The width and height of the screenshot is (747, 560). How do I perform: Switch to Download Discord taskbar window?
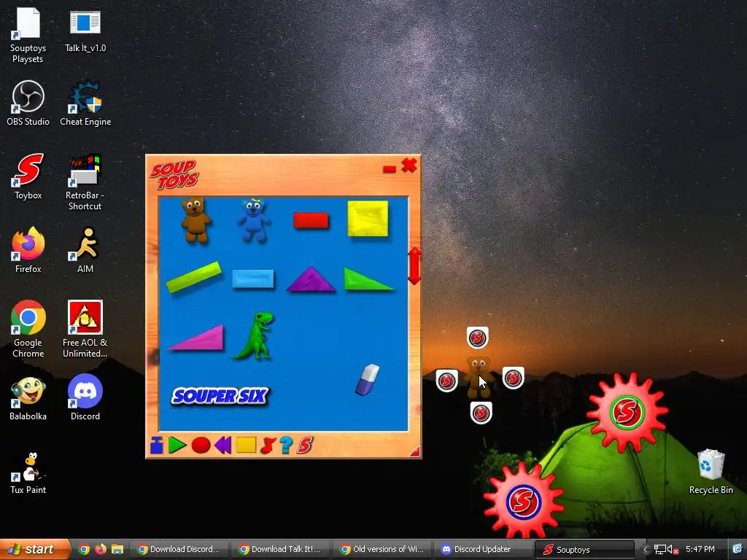click(x=179, y=549)
